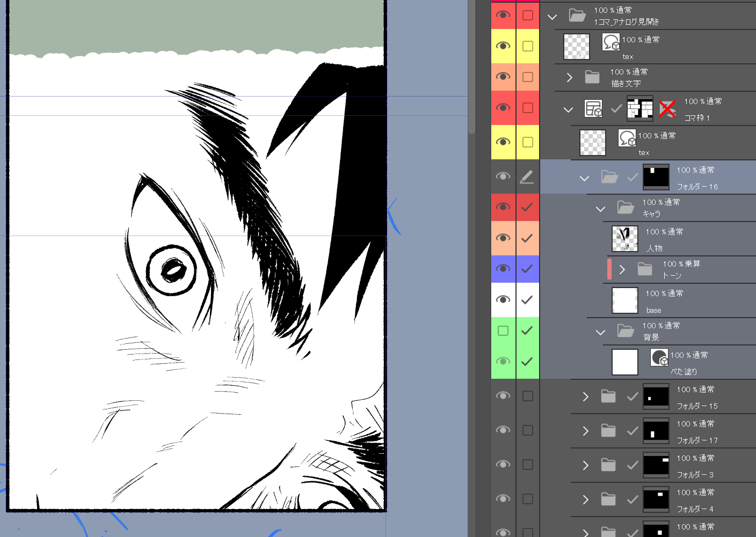The height and width of the screenshot is (537, 756).
Task: Click the fill layer icon on べた塗り
Action: [x=659, y=357]
